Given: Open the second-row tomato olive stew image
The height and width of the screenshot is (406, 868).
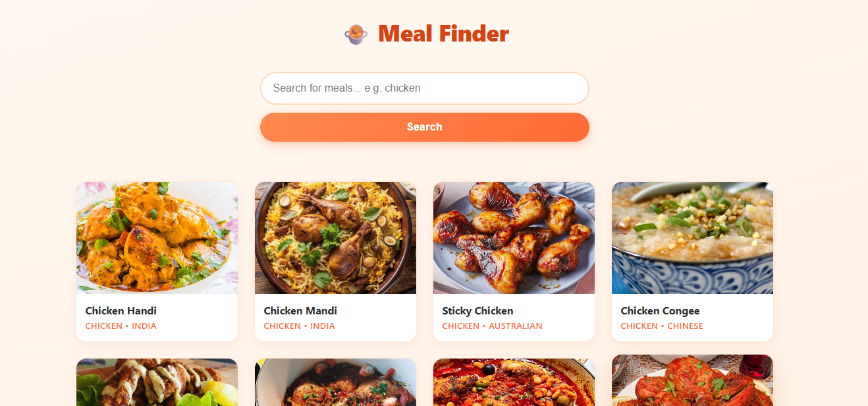Looking at the screenshot, I should pyautogui.click(x=514, y=382).
